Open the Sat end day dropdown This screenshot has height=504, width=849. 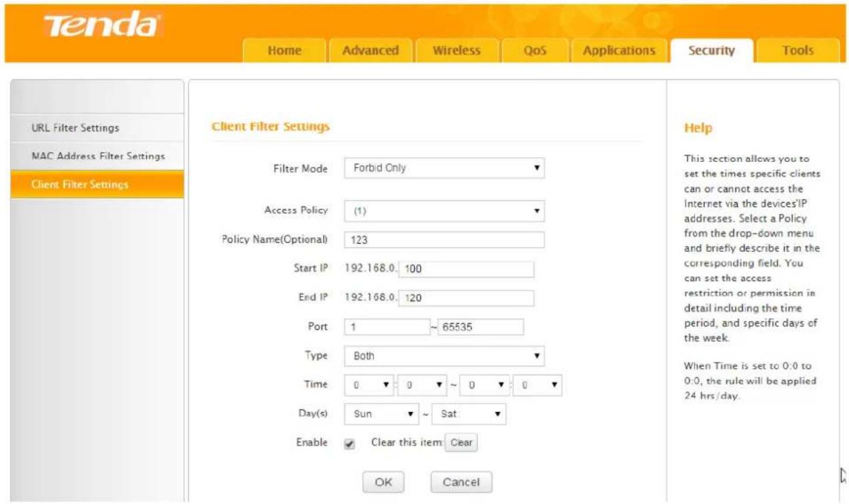pyautogui.click(x=469, y=414)
